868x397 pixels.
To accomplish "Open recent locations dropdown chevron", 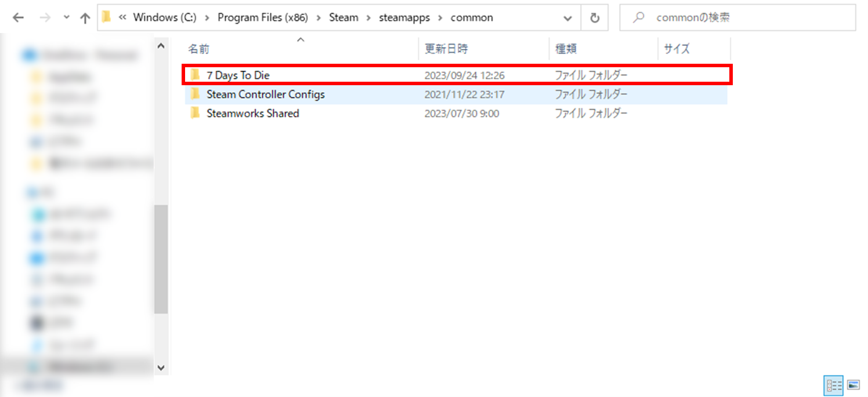I will pyautogui.click(x=67, y=18).
